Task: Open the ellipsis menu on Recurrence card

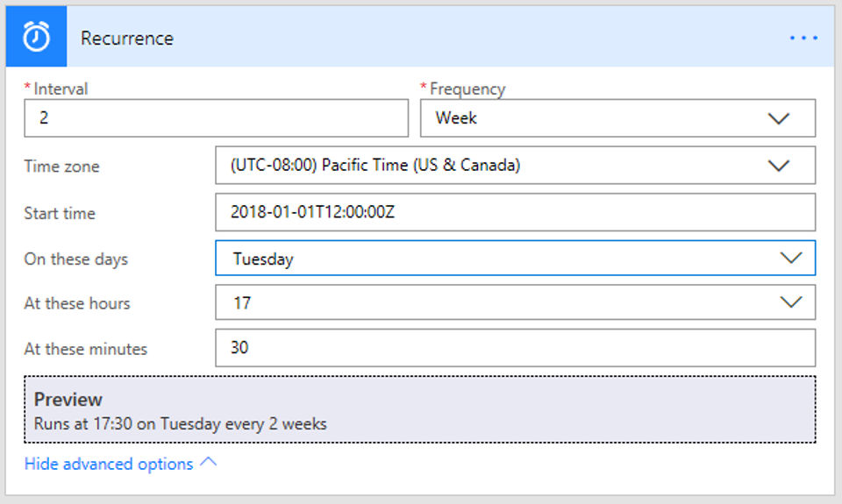Action: (x=803, y=38)
